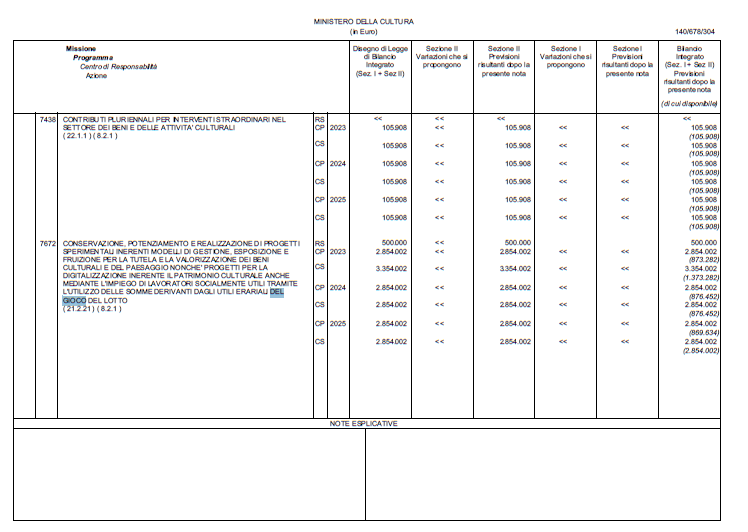Click the page reference 140/678/304
The image size is (748, 532).
[695, 31]
